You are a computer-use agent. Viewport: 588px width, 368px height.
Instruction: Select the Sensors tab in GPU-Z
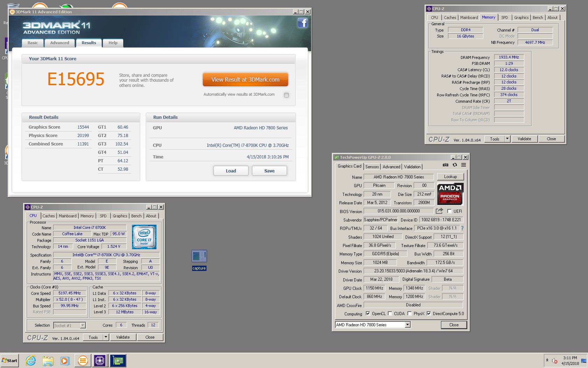pos(372,167)
